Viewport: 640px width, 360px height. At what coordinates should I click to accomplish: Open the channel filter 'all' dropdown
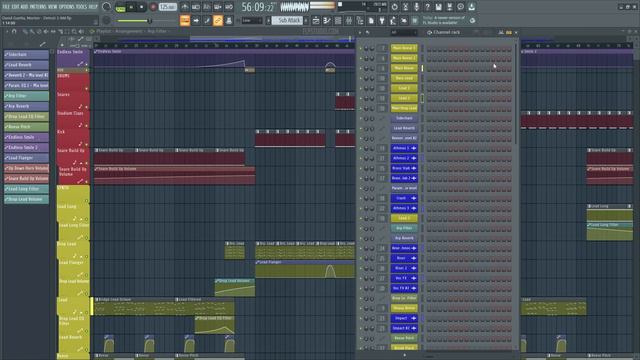click(x=403, y=32)
